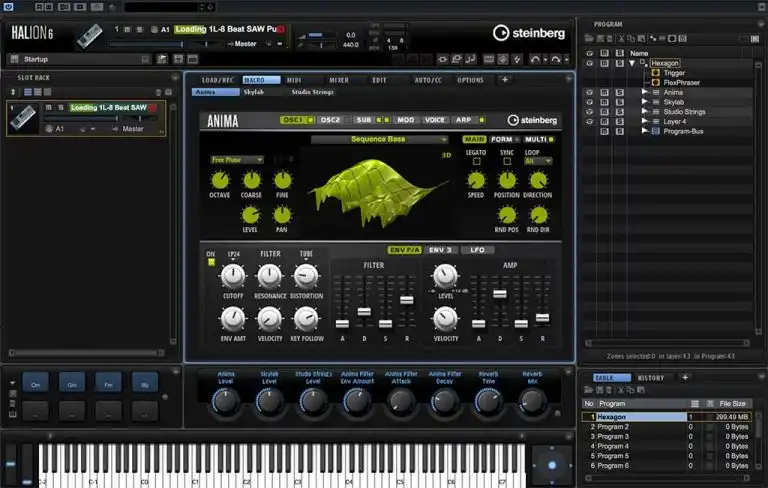Expand the Skylab layer in the tree
This screenshot has width=768, height=488.
[645, 101]
